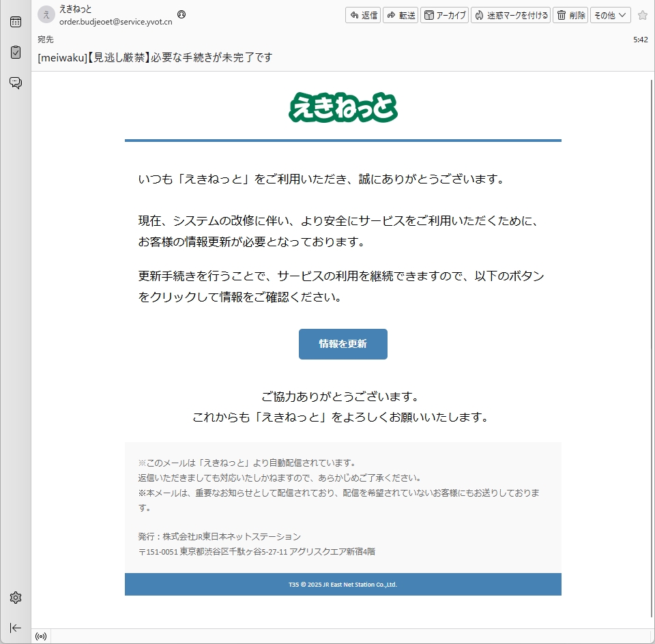Delete the email with 削除

tap(570, 15)
